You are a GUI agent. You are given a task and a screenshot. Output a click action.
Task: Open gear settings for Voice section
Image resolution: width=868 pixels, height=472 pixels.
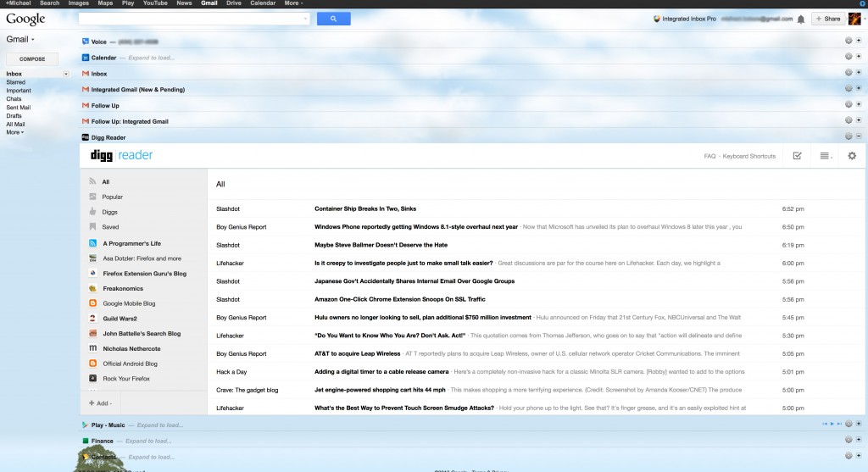click(849, 42)
